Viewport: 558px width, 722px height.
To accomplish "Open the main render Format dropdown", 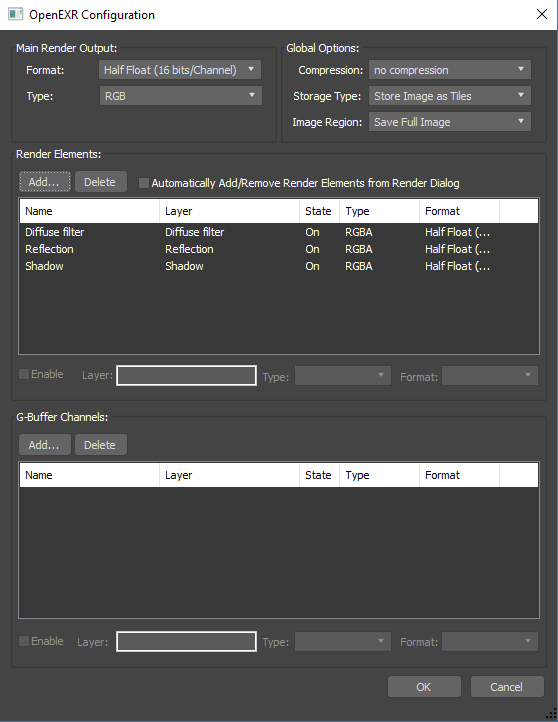I will [x=180, y=70].
